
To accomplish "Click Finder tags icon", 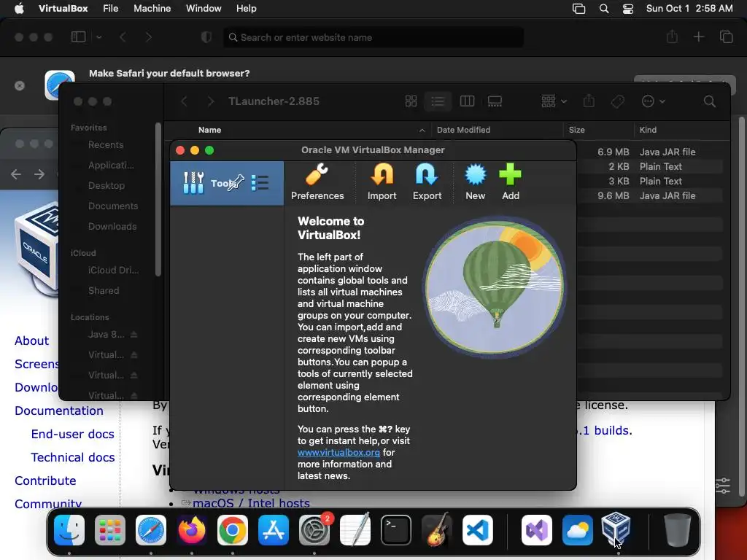I will pyautogui.click(x=617, y=101).
